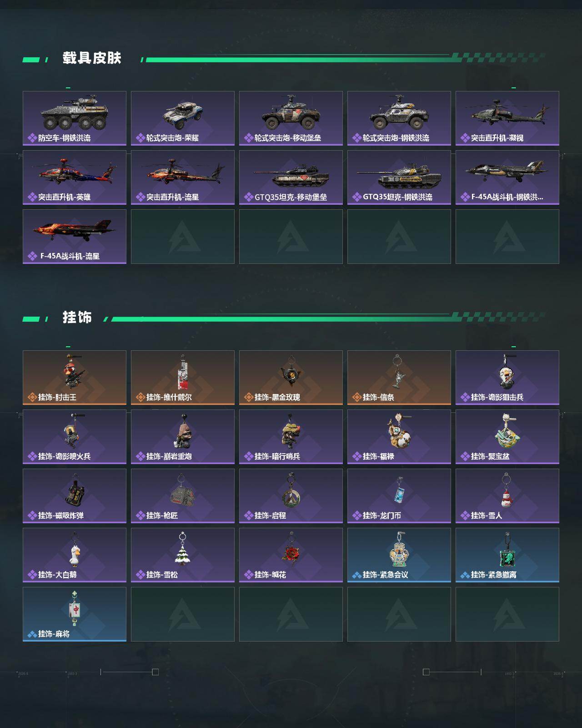Select the 挂饰-福禄 gourd charm
582x728 pixels.
[399, 437]
